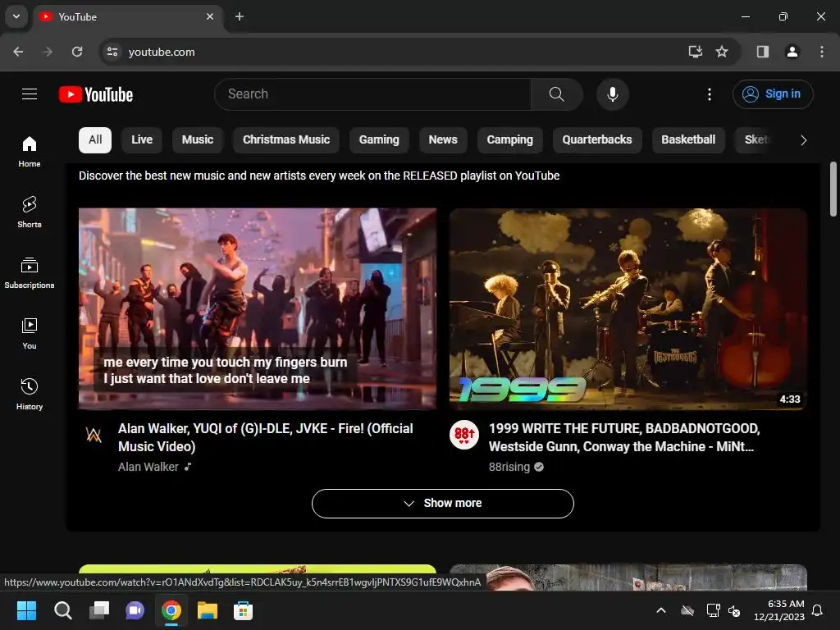Select the Christmas Music chip
Image resolution: width=840 pixels, height=630 pixels.
click(x=286, y=139)
